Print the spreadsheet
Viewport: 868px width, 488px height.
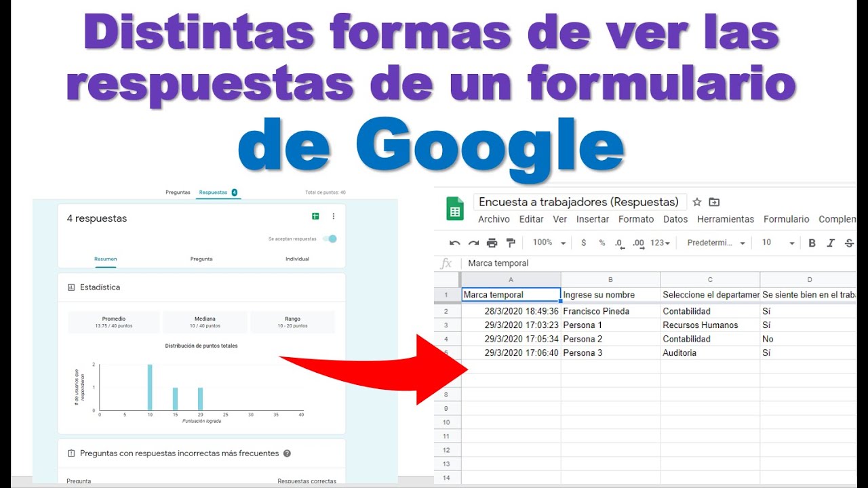pyautogui.click(x=492, y=243)
